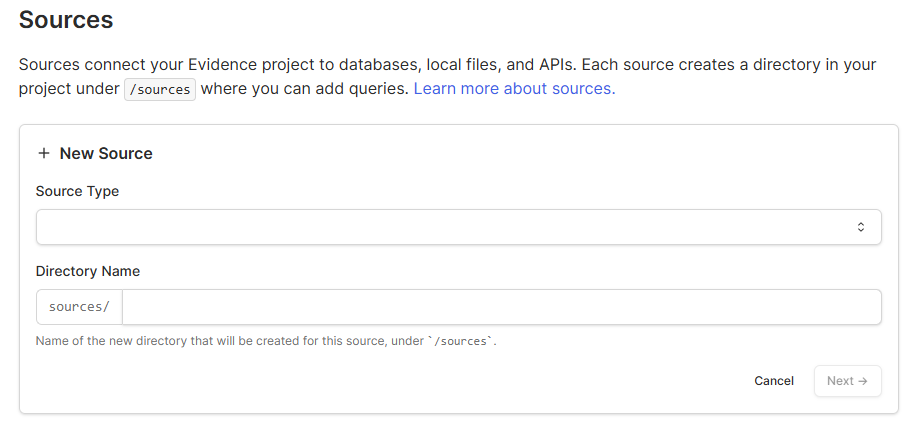Viewport: 915px width, 424px height.
Task: Focus the Directory Name text field
Action: [501, 307]
